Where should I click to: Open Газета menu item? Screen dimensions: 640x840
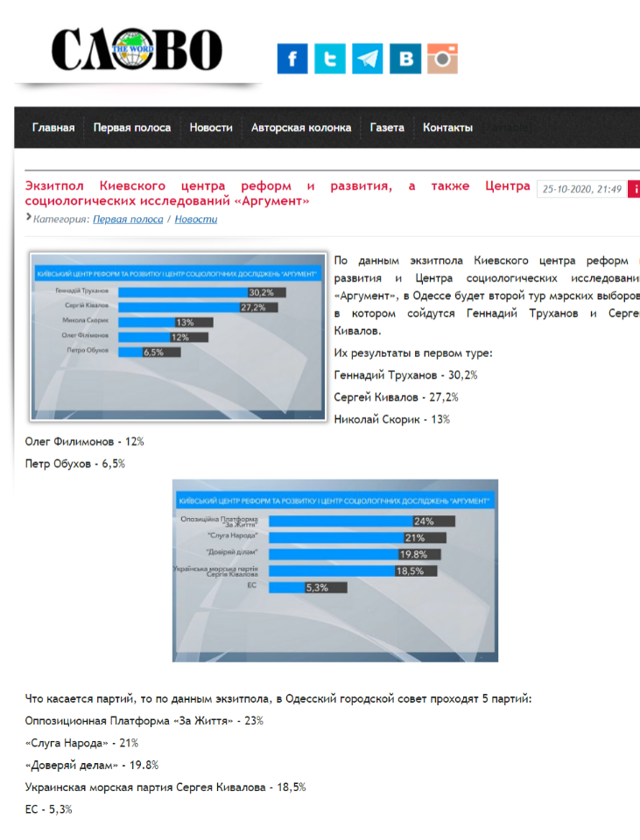[x=386, y=128]
